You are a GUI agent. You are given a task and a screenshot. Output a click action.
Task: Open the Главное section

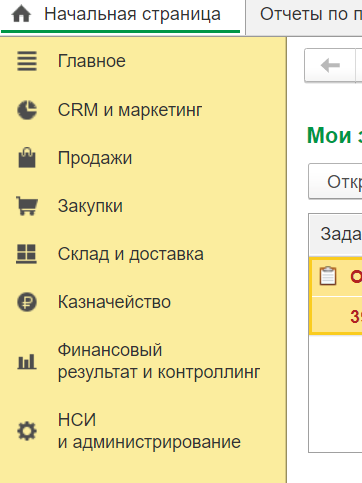(x=92, y=61)
